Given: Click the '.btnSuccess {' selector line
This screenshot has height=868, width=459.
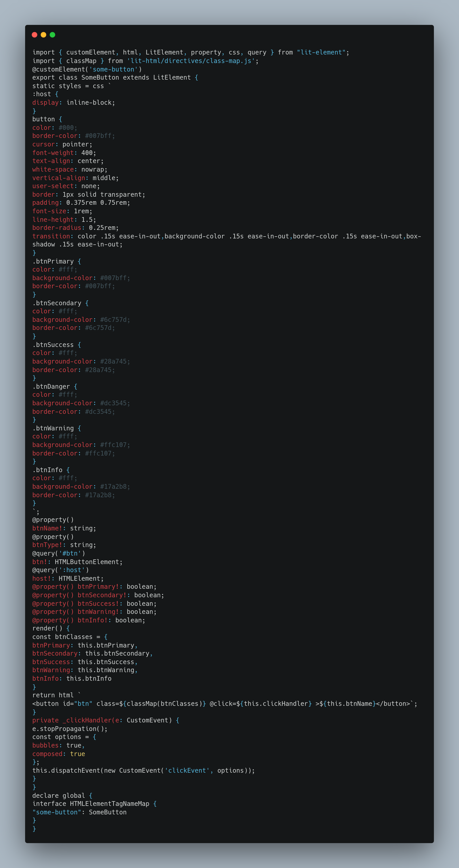Looking at the screenshot, I should tap(56, 345).
